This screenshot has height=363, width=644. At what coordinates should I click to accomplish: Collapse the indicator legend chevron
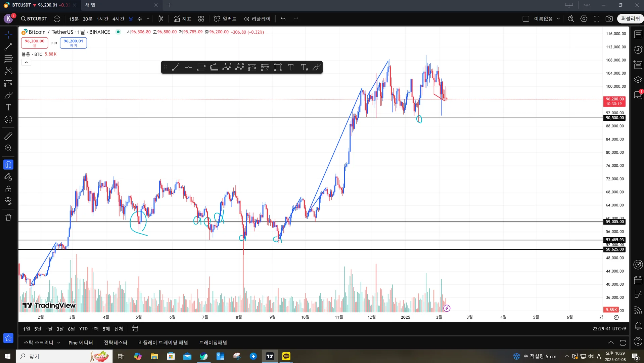[x=26, y=62]
